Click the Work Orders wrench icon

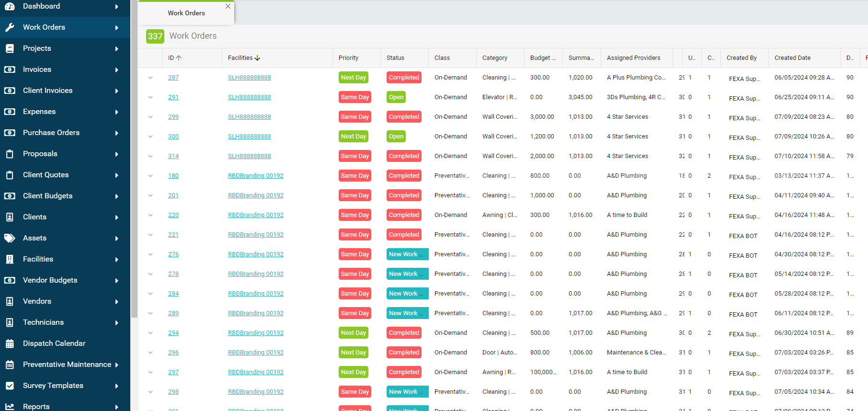tap(10, 27)
